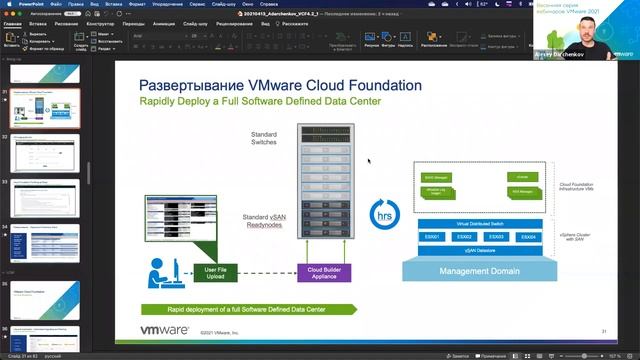The image size is (640, 360).
Task: Switch to Reading view icon in status bar
Action: point(539,356)
